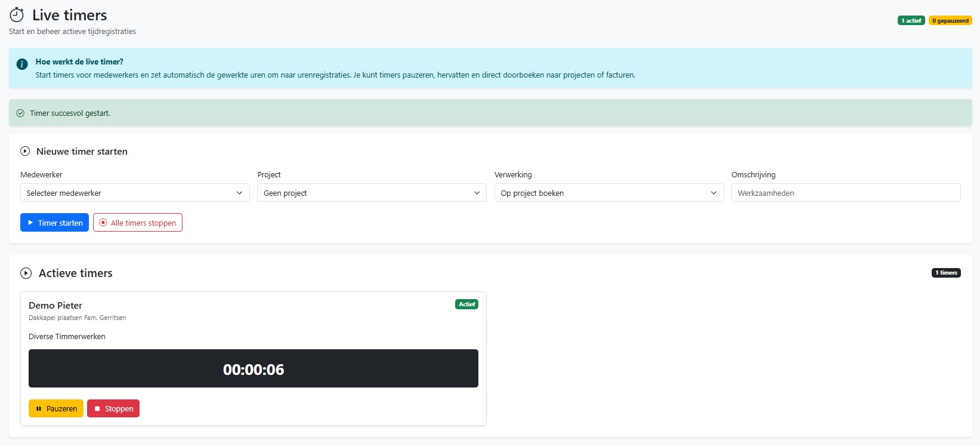Stop the Demo Pieter timer
Viewport: 980px width, 446px height.
click(113, 409)
